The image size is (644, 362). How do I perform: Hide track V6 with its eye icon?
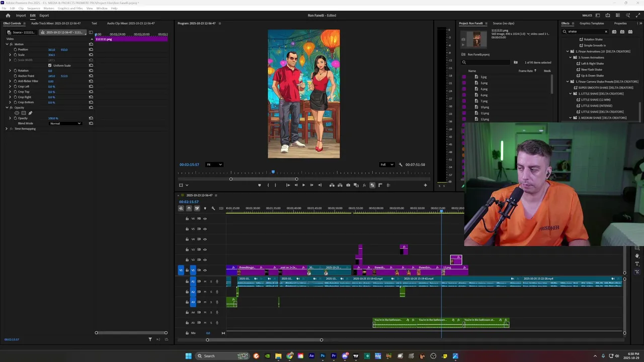(205, 219)
